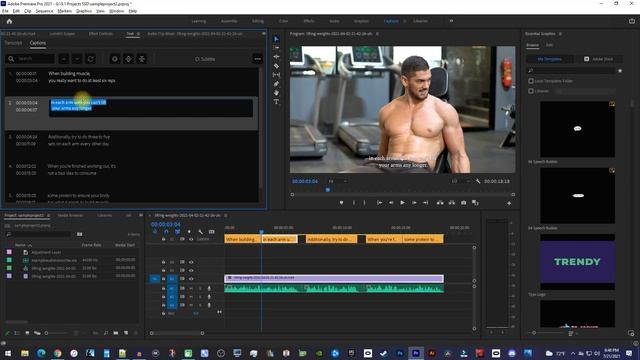Viewport: 640px width, 360px height.
Task: Switch to the Transcript tab
Action: point(13,43)
